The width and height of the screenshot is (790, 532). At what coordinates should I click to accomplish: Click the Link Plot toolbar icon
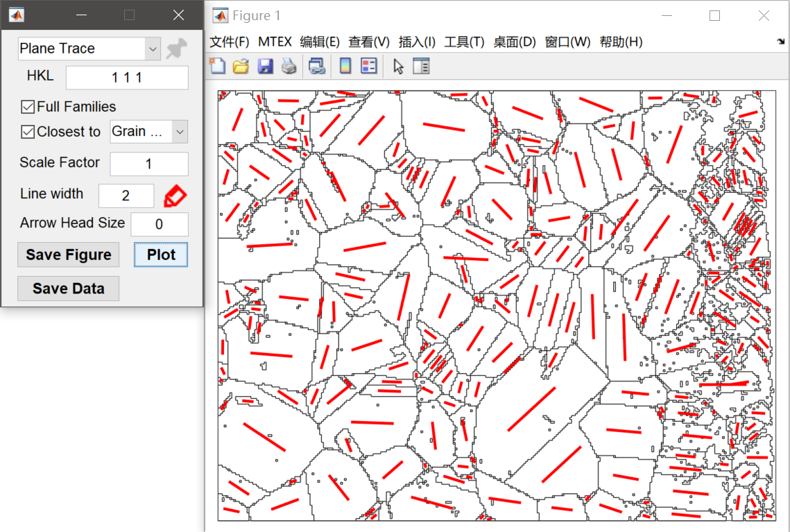click(317, 66)
